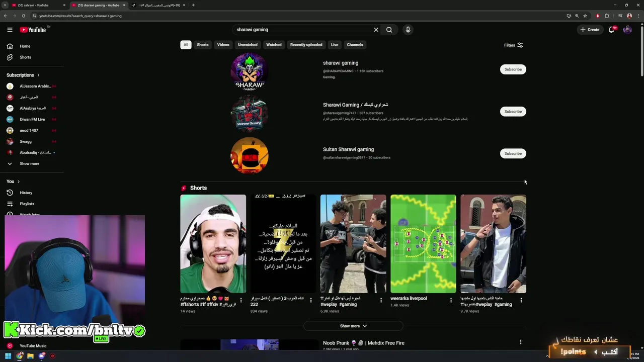
Task: Select the Live filter chip
Action: click(335, 45)
